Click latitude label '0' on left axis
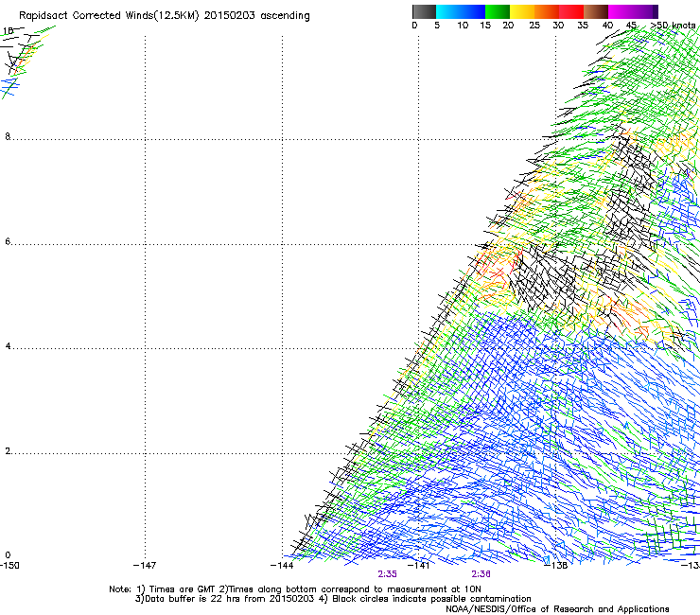Viewport: 700px width, 615px height. pos(8,555)
